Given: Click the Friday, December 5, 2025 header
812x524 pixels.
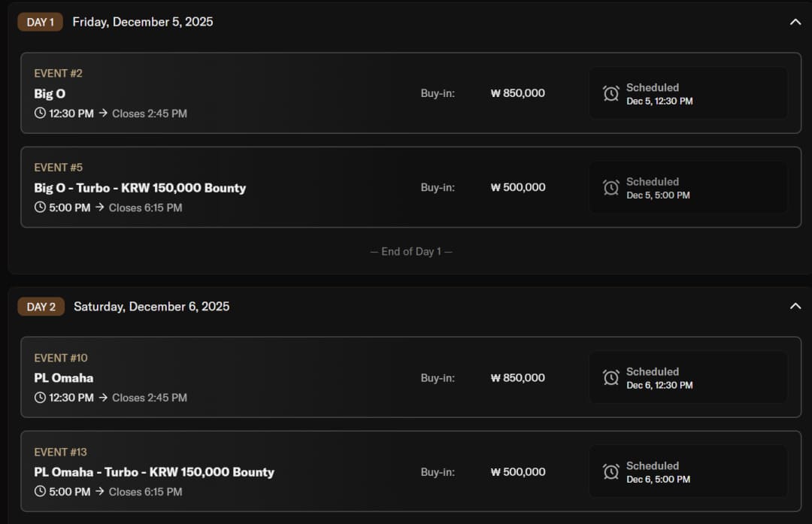Looking at the screenshot, I should point(143,22).
